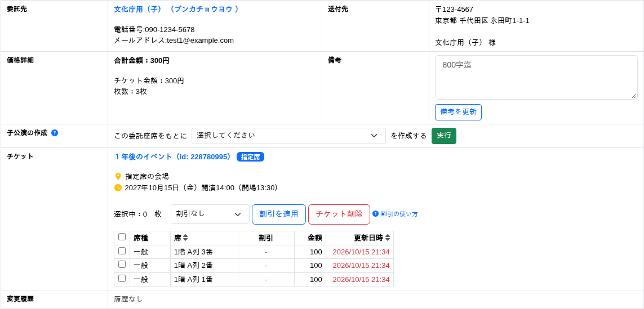Open the 1年後のイベント（id: 228780995） link
This screenshot has width=644, height=309.
click(172, 157)
